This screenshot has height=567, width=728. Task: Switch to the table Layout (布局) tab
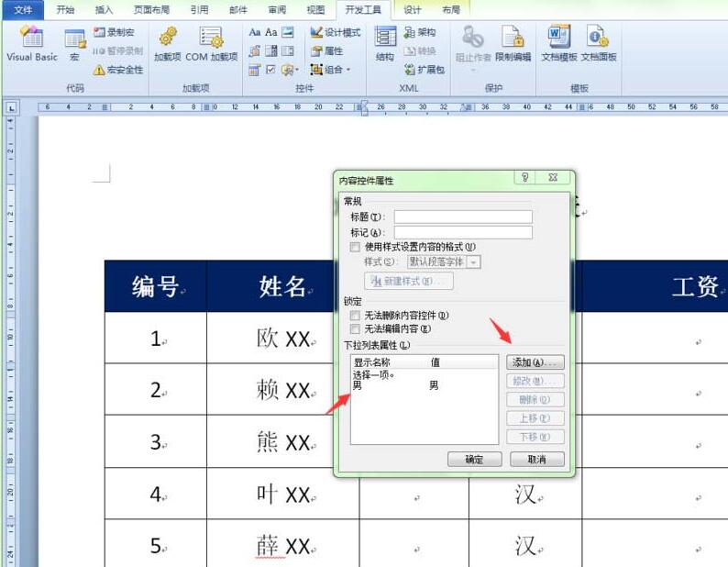pos(451,9)
